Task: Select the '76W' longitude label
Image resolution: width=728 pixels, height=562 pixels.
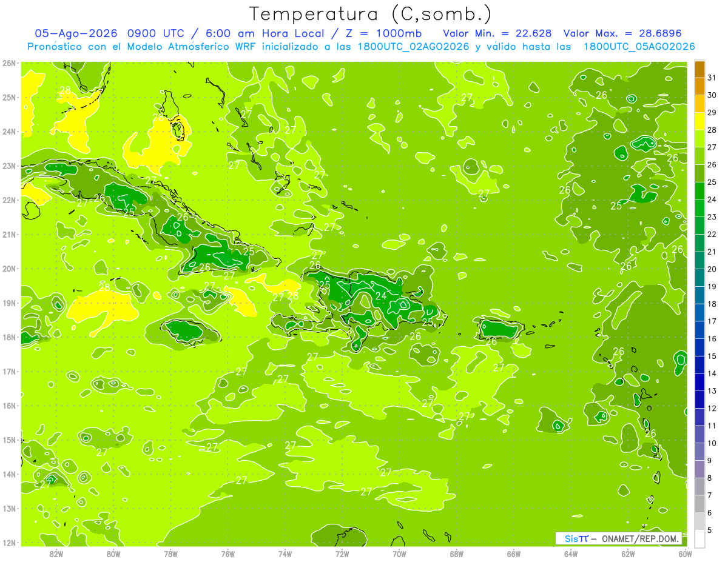Action: tap(228, 554)
